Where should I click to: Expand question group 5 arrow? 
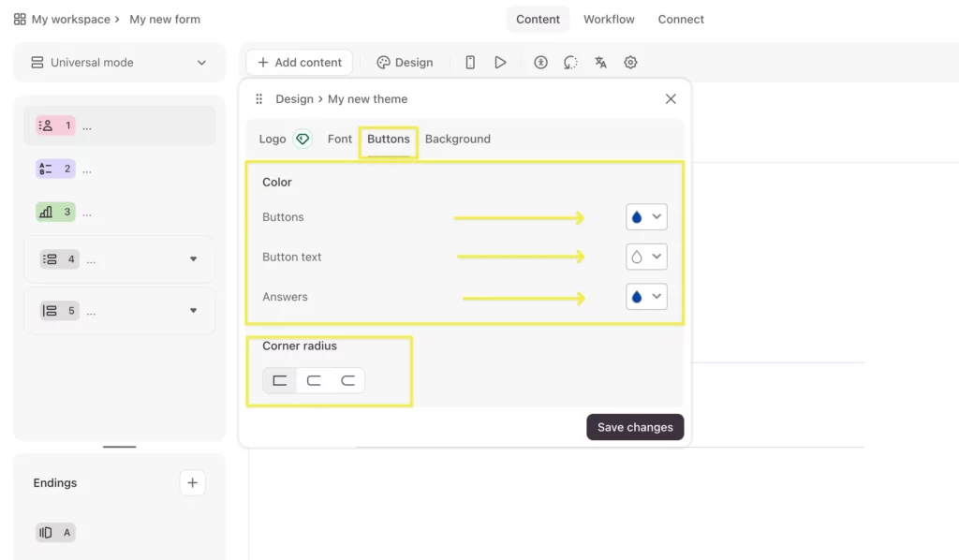193,311
